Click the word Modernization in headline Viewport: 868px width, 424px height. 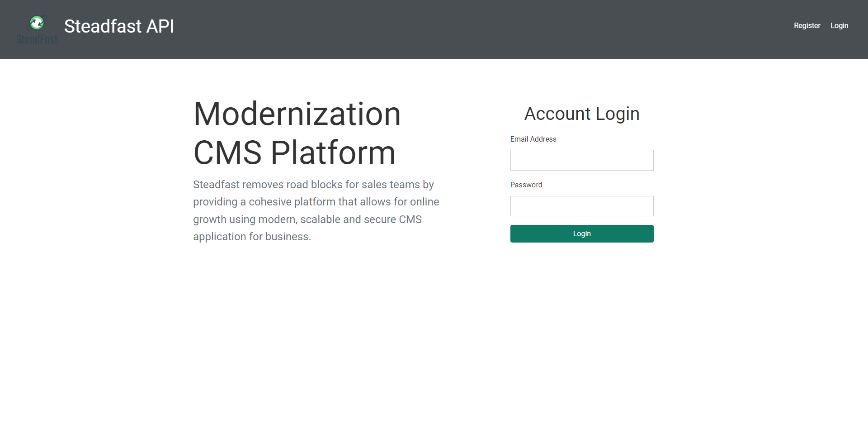(x=297, y=114)
